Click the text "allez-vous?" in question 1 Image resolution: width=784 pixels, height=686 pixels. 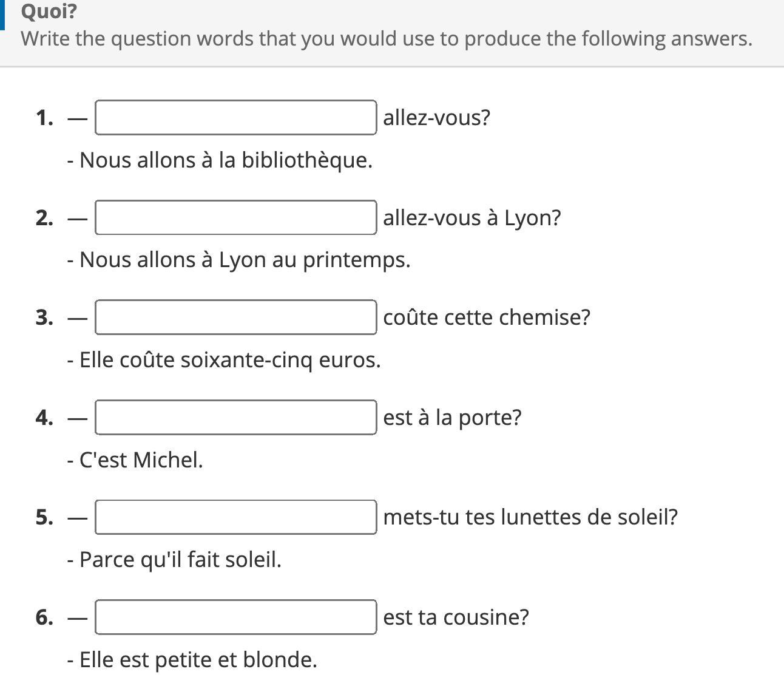(436, 117)
